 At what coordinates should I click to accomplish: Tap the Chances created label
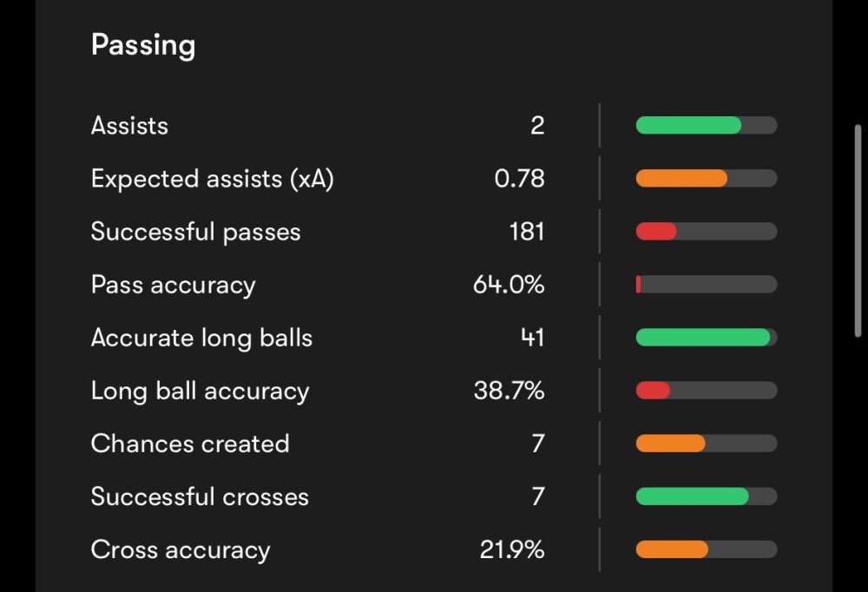[190, 444]
